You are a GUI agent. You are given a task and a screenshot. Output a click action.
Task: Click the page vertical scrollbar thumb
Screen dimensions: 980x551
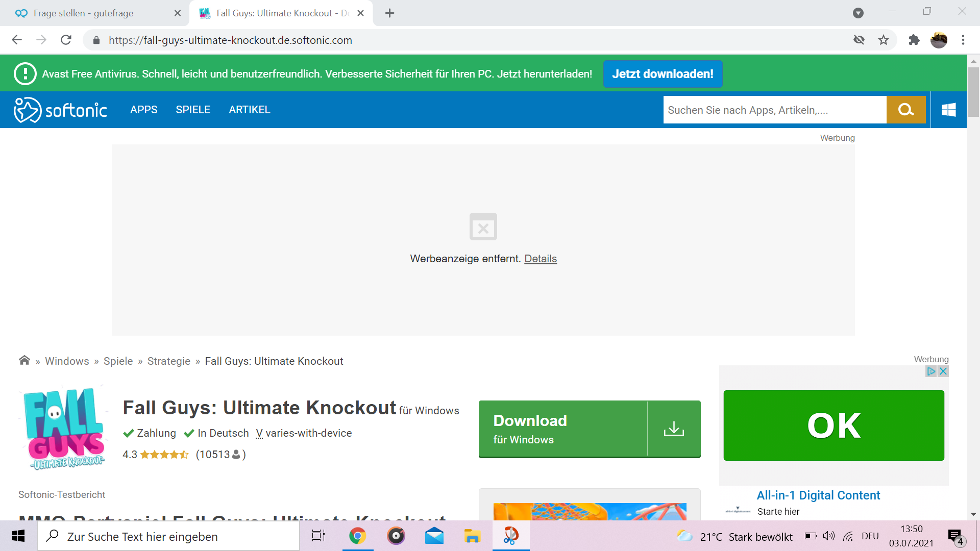[973, 92]
